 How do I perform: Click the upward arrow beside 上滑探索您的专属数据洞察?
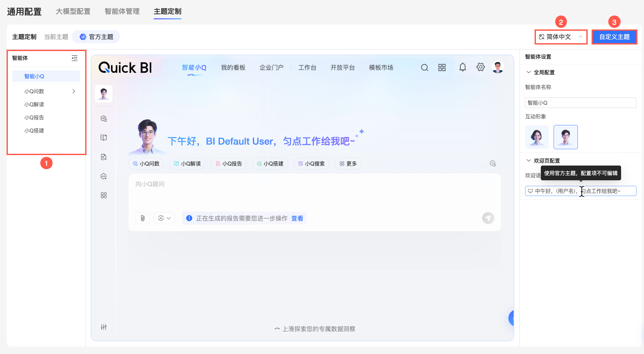click(277, 329)
